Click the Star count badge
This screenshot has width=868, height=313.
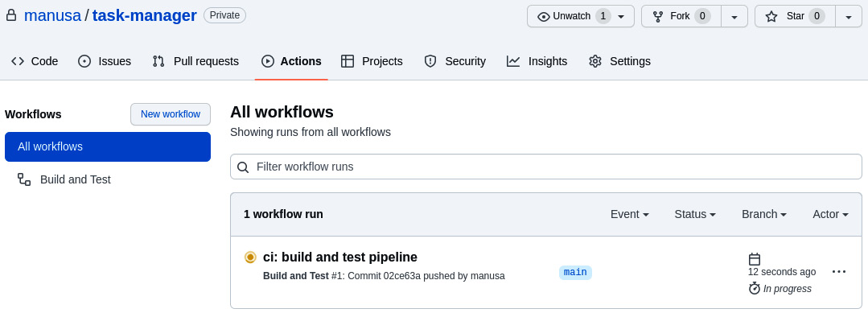[817, 16]
